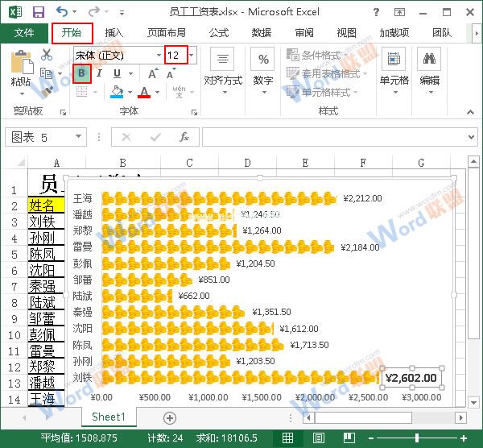
Task: Open the font name dropdown 宋体
Action: (x=117, y=55)
